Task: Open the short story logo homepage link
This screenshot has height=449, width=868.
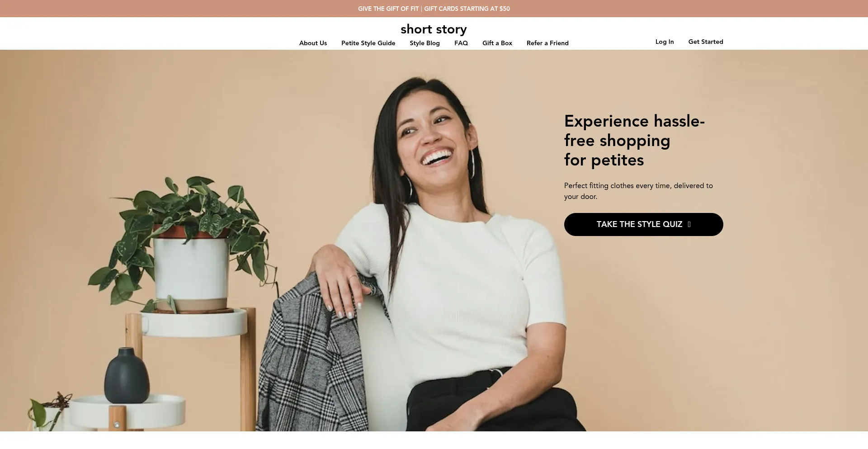Action: 434,29
